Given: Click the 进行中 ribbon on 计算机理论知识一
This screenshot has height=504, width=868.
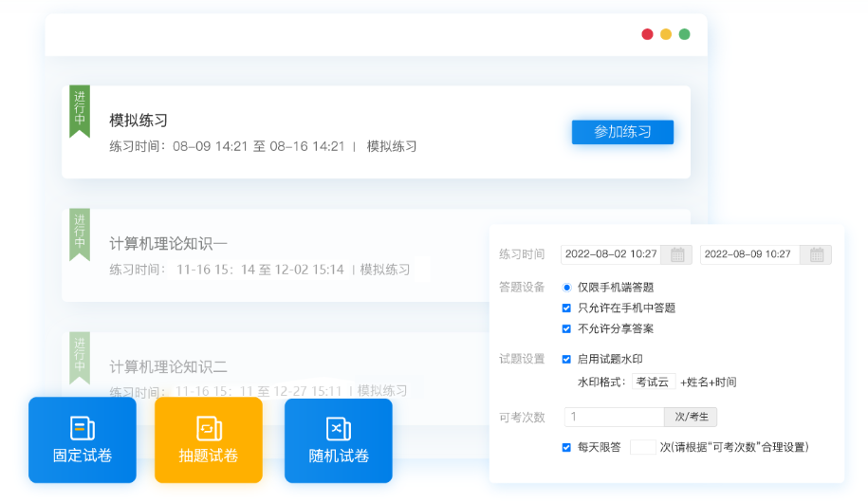Looking at the screenshot, I should click(x=80, y=233).
